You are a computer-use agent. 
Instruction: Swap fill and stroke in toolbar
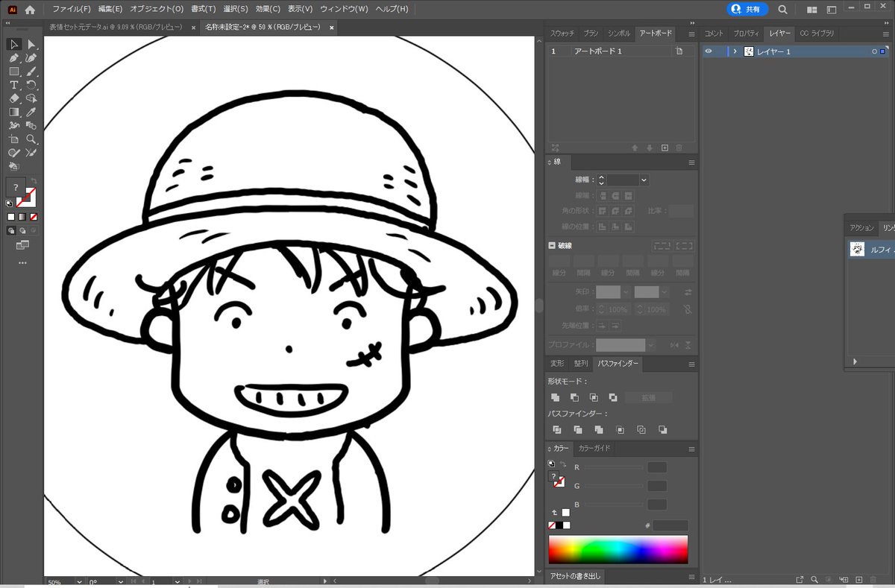click(x=34, y=181)
